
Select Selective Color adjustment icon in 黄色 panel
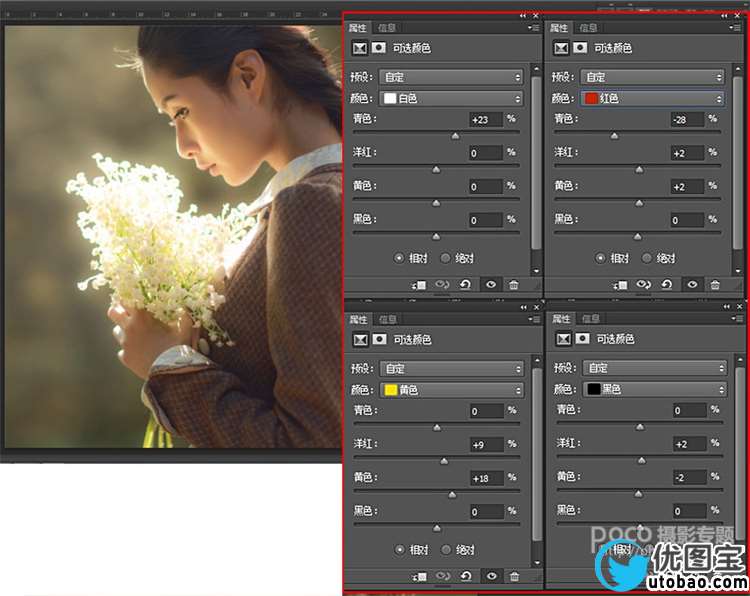pos(360,340)
